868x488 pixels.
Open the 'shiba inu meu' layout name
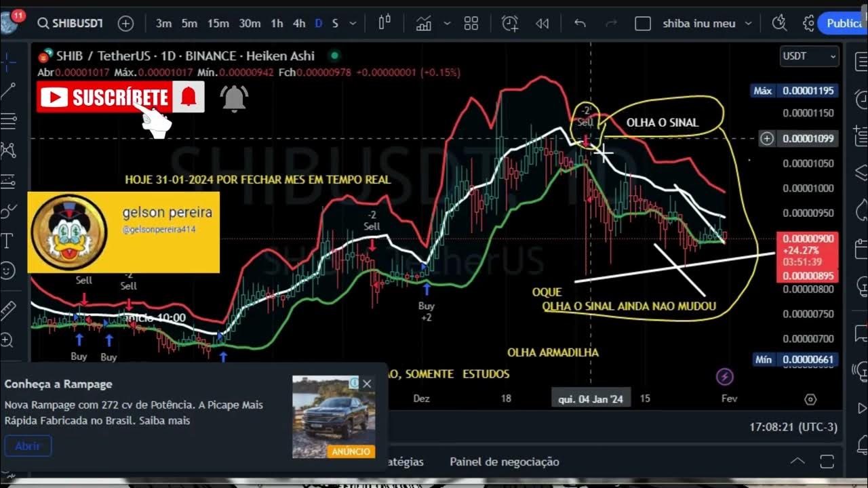(x=699, y=24)
